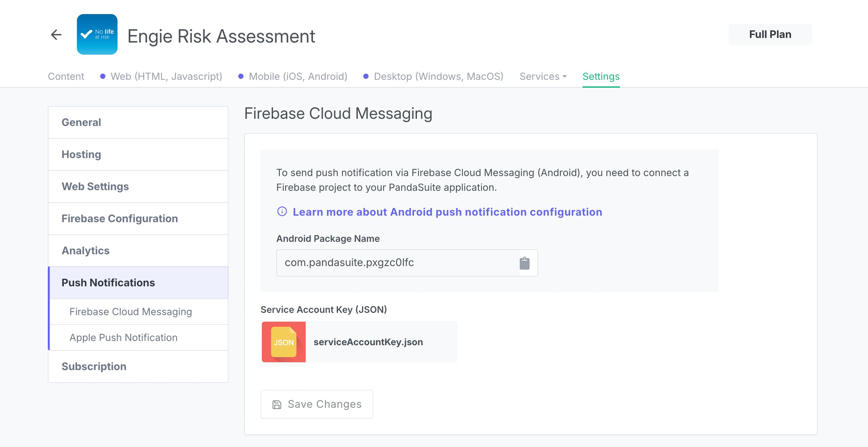The width and height of the screenshot is (868, 447).
Task: Select the Web (HTML, Javascript) tab
Action: click(x=166, y=76)
